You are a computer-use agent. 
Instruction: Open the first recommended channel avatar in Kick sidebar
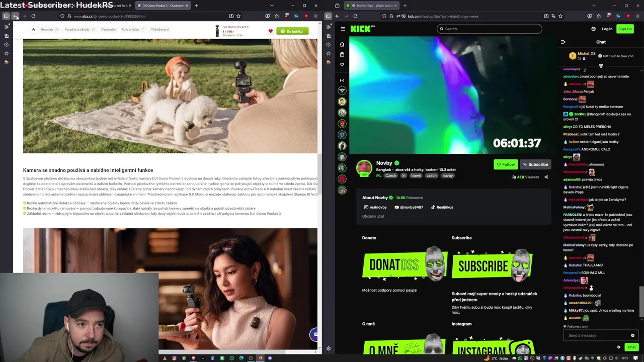click(342, 90)
